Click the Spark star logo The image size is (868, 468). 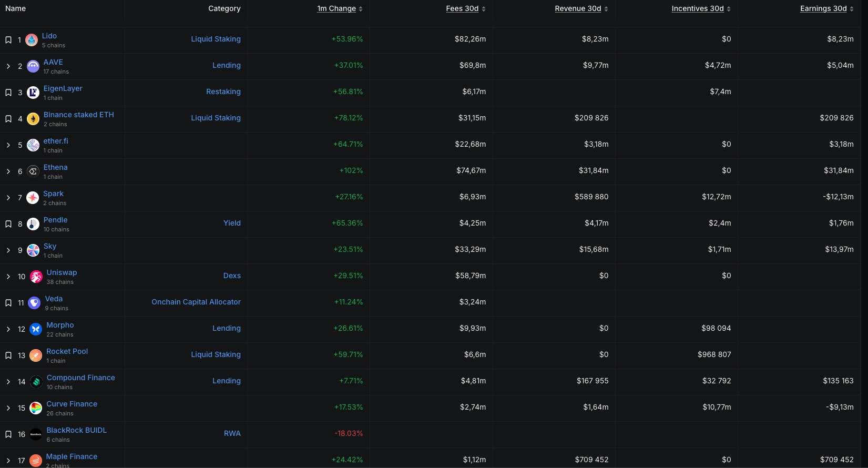tap(33, 198)
